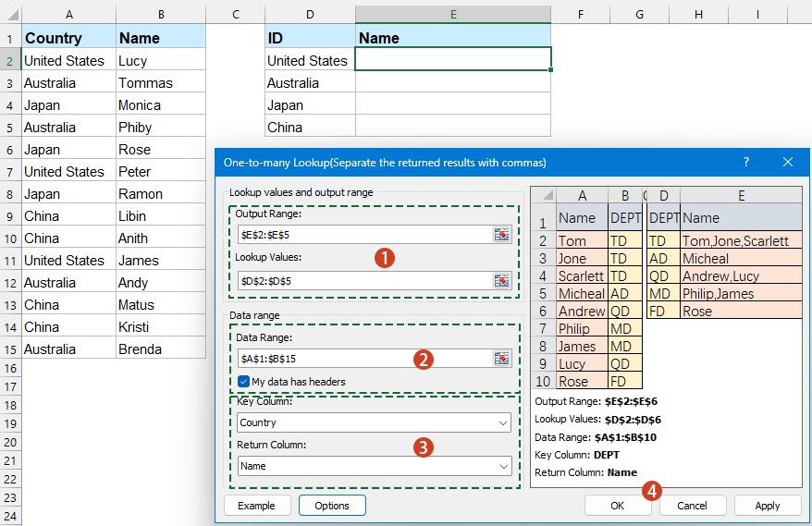The width and height of the screenshot is (812, 526).
Task: Click the Options button
Action: [332, 506]
